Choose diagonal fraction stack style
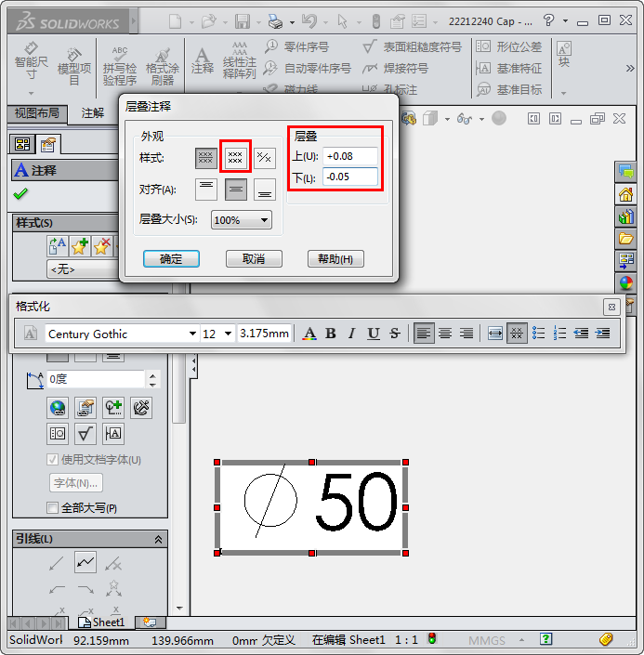 point(265,158)
